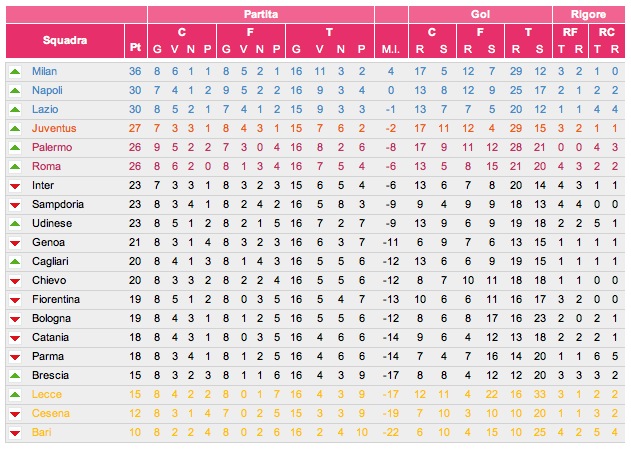
Task: Click the red down arrow beside Inter
Action: point(14,185)
